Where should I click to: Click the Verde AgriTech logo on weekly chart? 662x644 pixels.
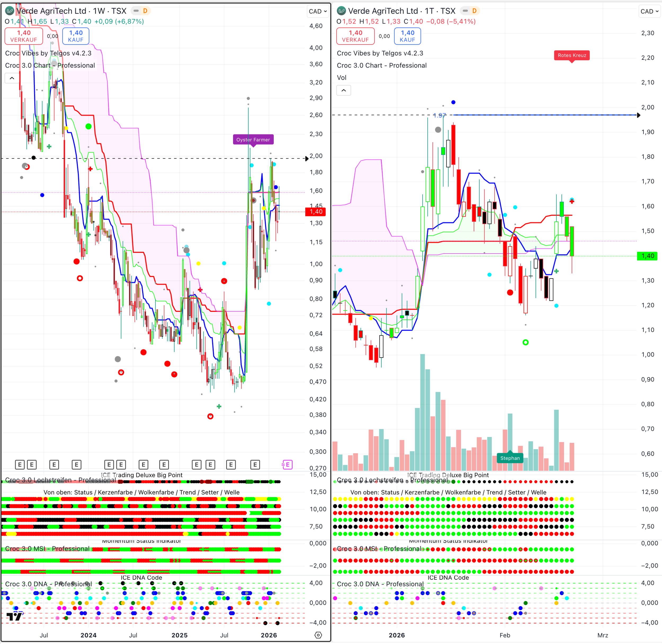coord(10,11)
